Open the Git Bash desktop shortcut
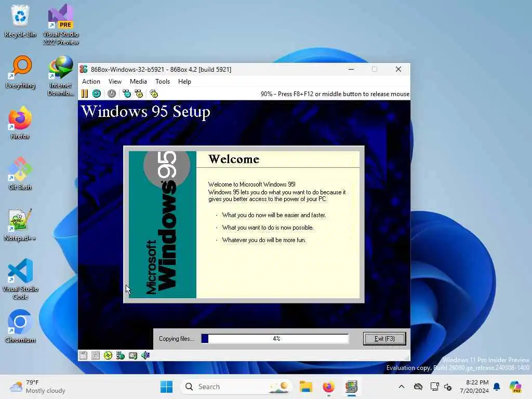The height and width of the screenshot is (399, 532). coord(20,174)
